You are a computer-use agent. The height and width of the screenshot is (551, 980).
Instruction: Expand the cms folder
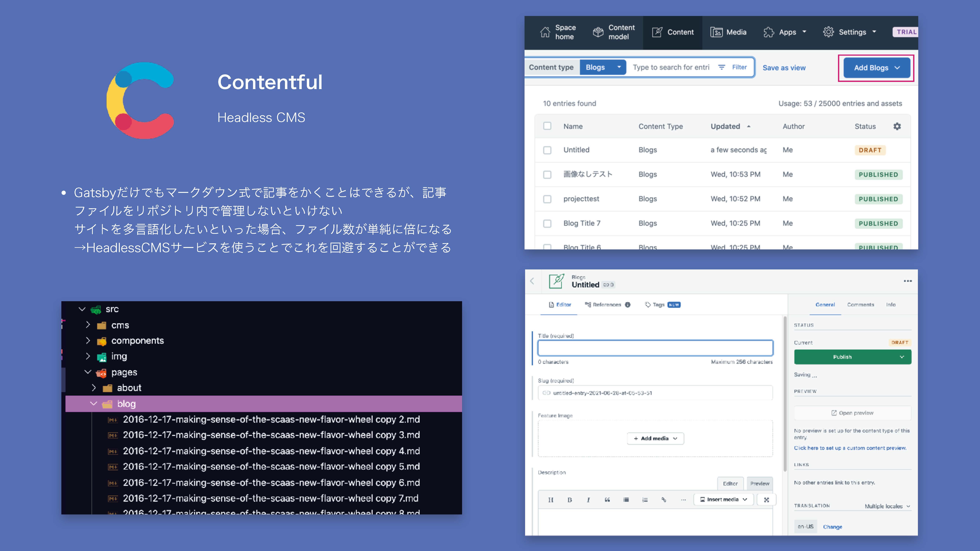click(x=88, y=325)
